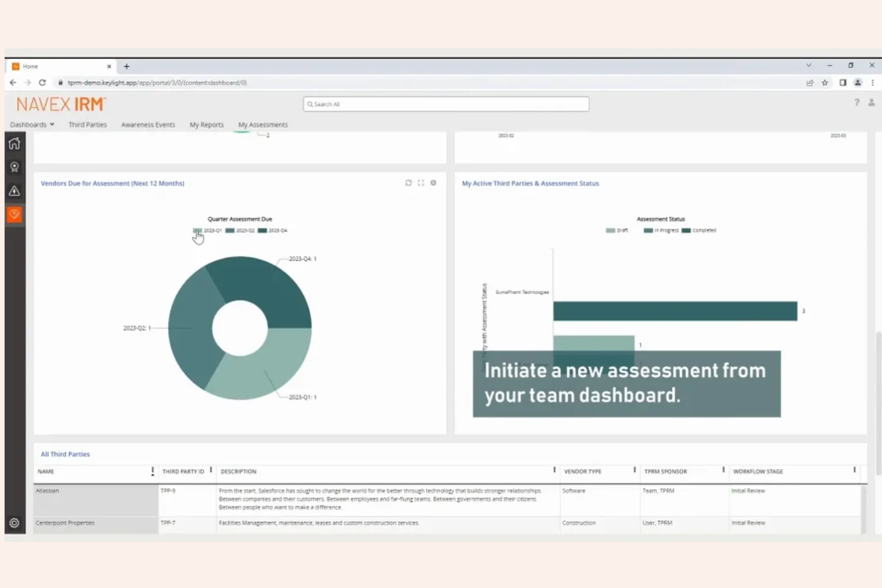This screenshot has height=588, width=882.
Task: Open the Vendors Due for Assessment title link
Action: [113, 183]
